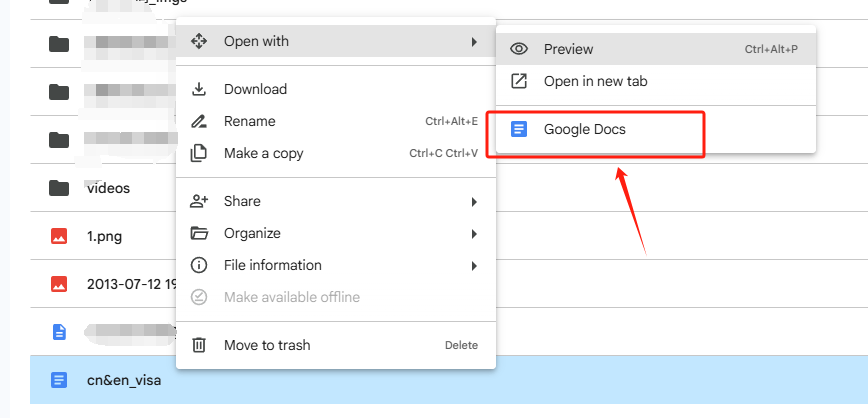
Task: Click the 2013-07-12 file name
Action: coord(132,284)
